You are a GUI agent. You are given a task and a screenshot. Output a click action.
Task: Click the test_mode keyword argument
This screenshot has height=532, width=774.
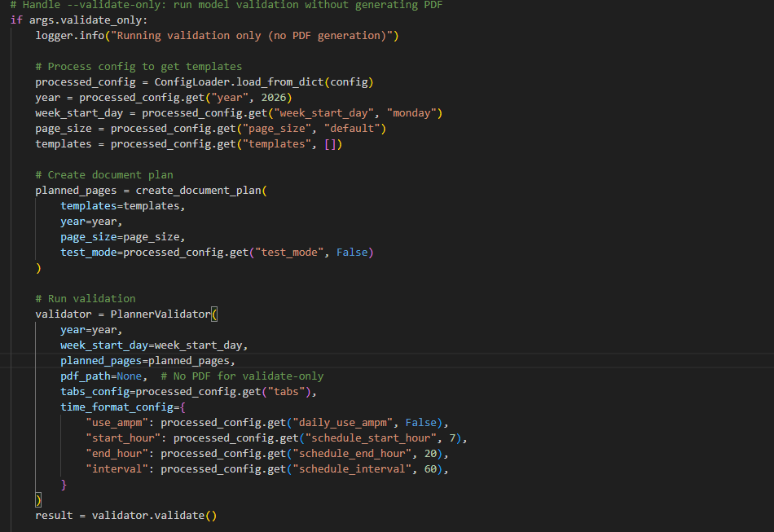point(88,253)
